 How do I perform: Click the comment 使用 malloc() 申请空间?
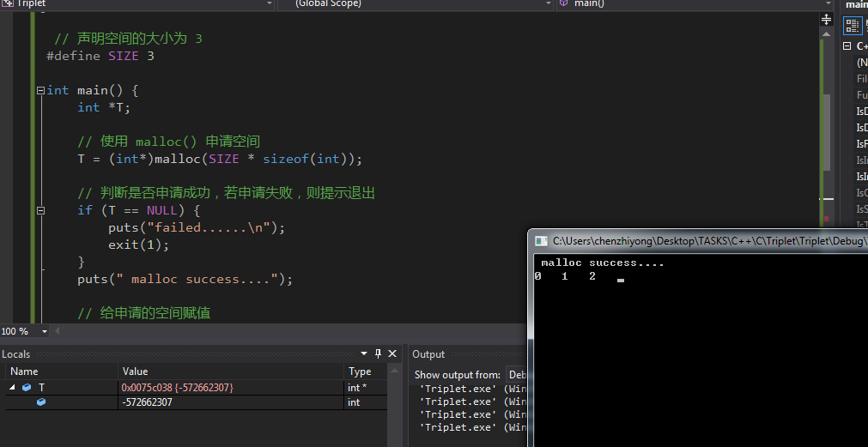169,142
